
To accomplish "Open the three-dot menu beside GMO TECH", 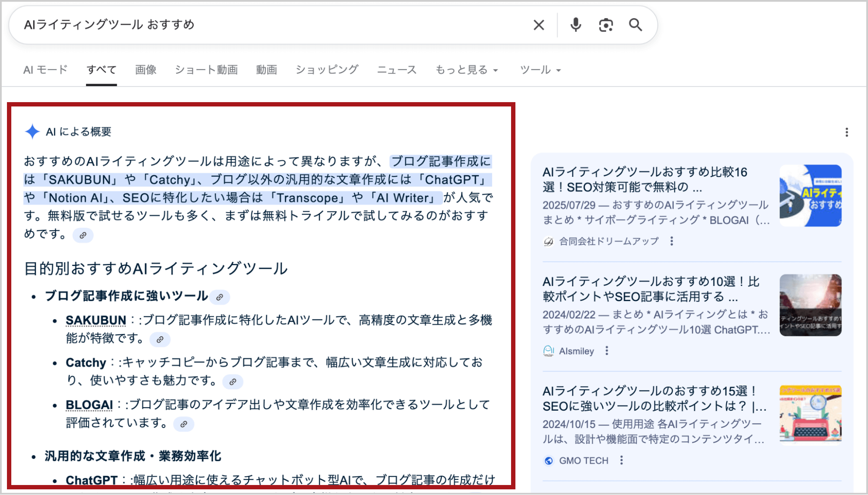I will tap(621, 460).
